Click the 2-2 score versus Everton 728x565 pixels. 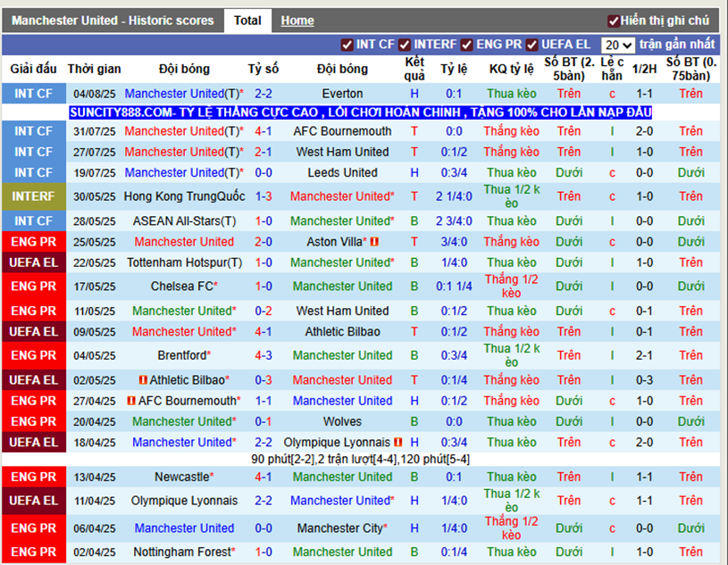coord(264,94)
